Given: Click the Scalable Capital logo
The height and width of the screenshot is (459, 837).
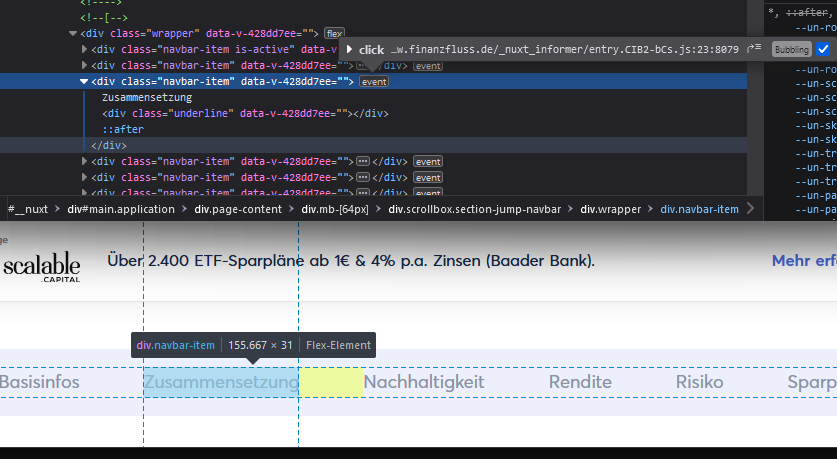Looking at the screenshot, I should click(x=41, y=269).
